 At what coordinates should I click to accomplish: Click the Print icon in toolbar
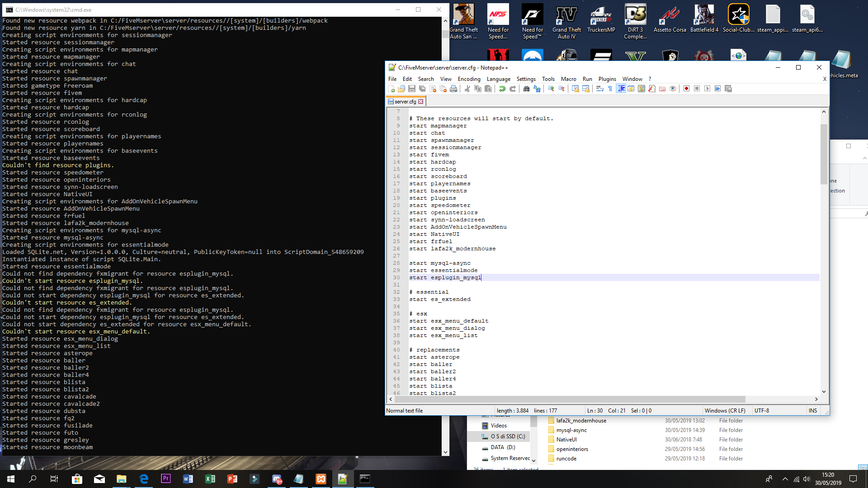point(453,89)
